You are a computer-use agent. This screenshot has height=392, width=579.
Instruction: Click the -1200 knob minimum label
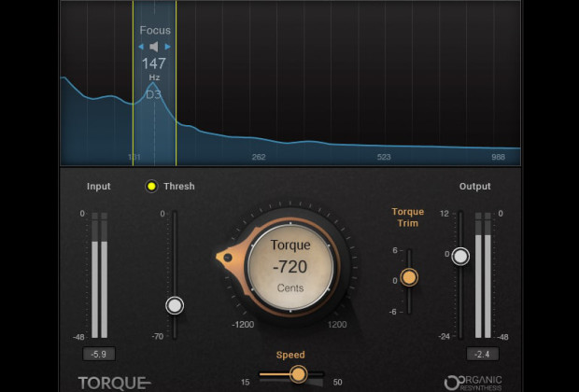pyautogui.click(x=243, y=325)
